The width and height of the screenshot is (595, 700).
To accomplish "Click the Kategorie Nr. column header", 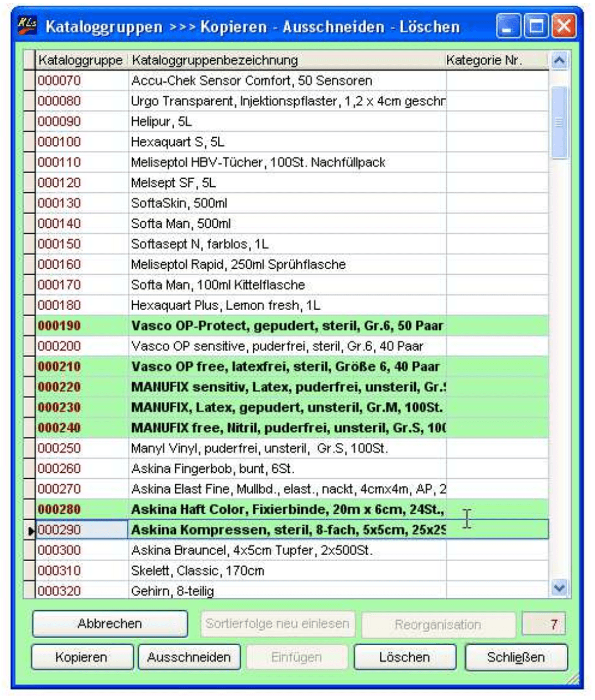I will point(497,60).
